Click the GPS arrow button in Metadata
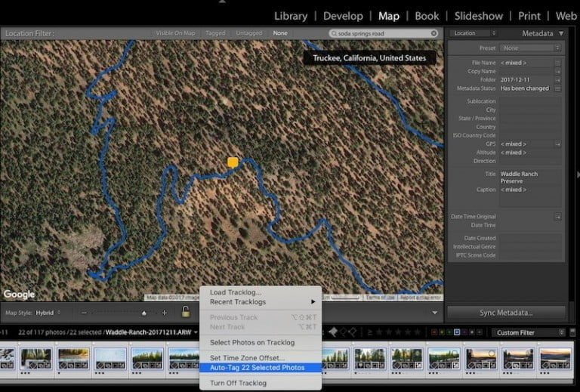Screen dimensions: 580x392 pyautogui.click(x=558, y=144)
